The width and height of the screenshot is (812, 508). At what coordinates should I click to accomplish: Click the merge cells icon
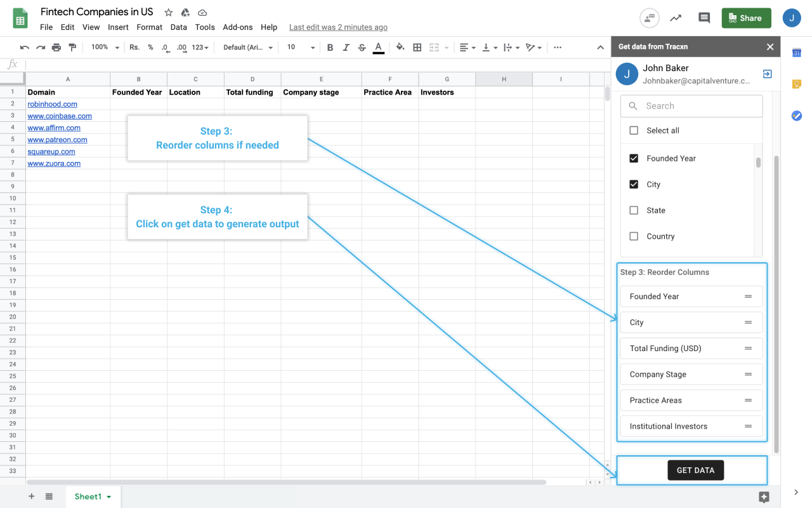point(435,48)
